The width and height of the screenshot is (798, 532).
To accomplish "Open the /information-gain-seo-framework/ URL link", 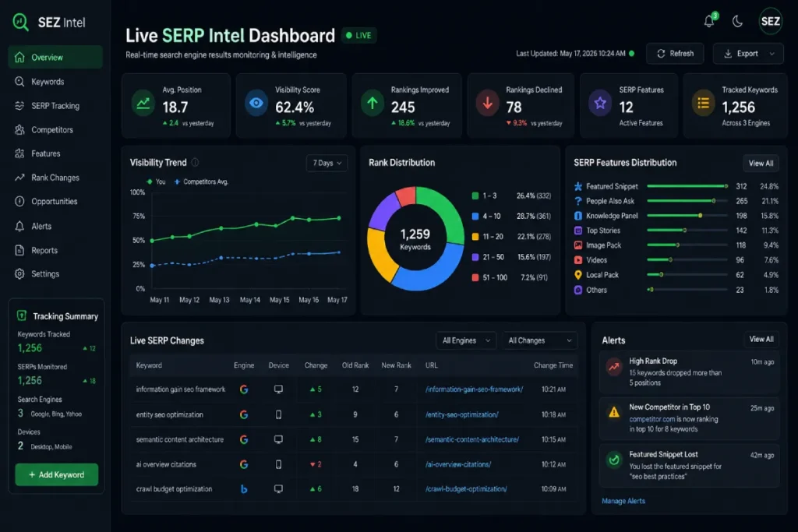I will (474, 389).
